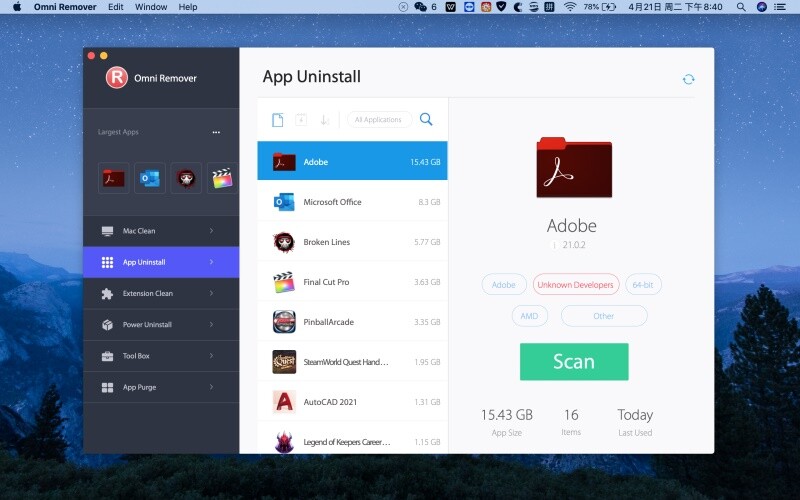This screenshot has height=500, width=800.
Task: Open the Largest Apps more options dots
Action: [x=216, y=132]
